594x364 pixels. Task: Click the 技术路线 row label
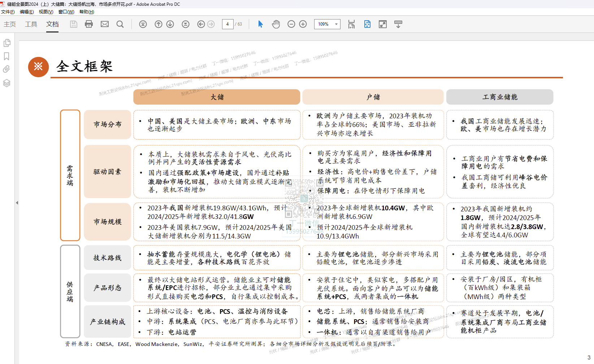[x=108, y=258]
